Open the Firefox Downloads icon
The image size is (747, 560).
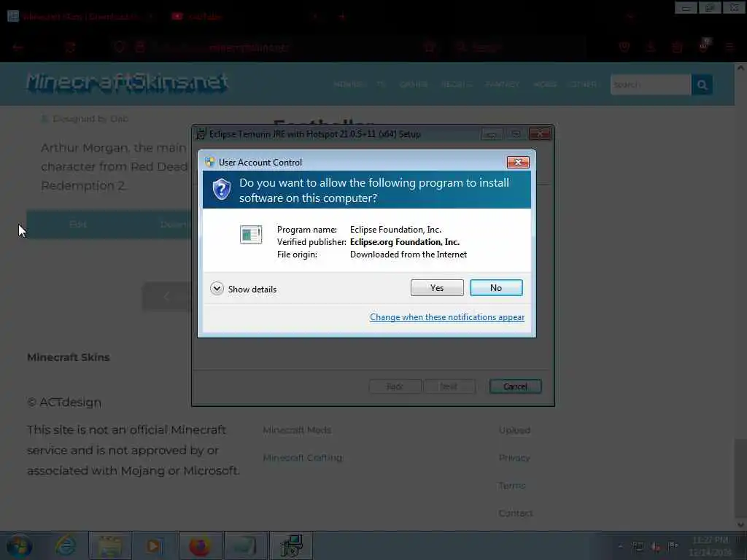coord(650,47)
